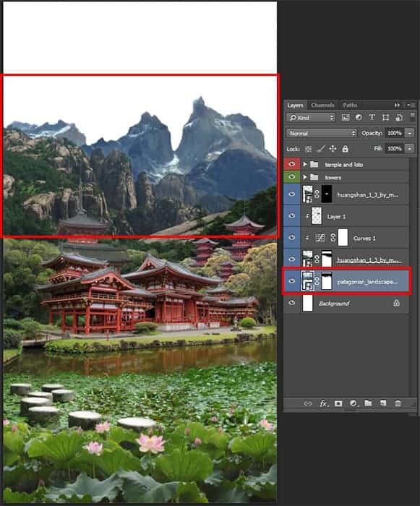Click the pixel layer filter icon

click(x=346, y=118)
